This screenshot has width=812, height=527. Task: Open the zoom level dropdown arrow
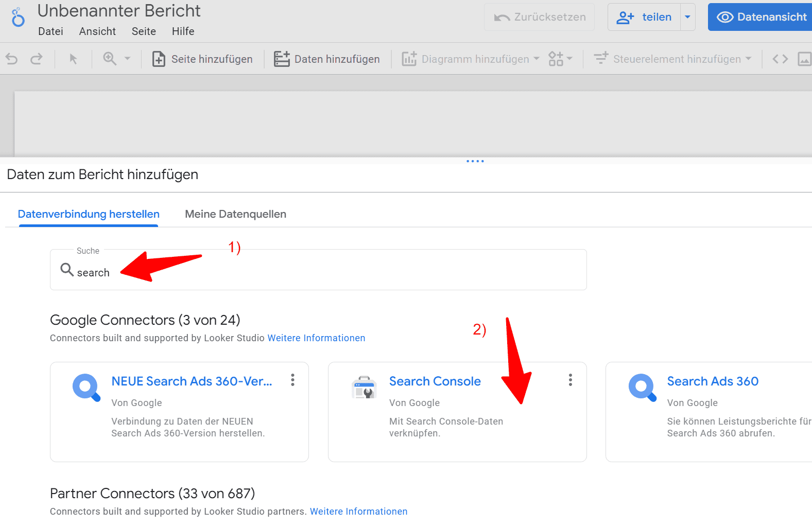tap(127, 59)
